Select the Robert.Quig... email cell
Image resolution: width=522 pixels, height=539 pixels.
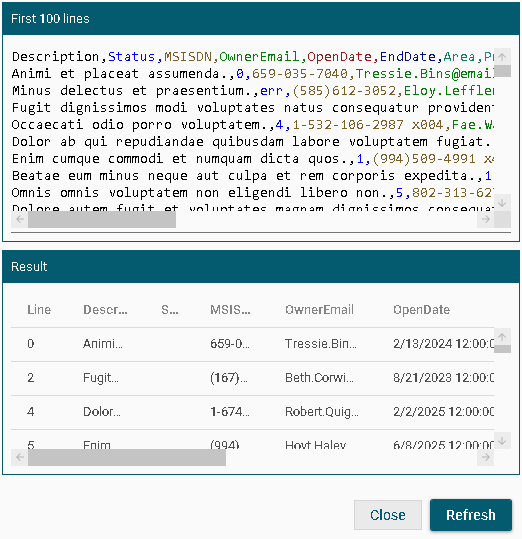click(x=322, y=412)
